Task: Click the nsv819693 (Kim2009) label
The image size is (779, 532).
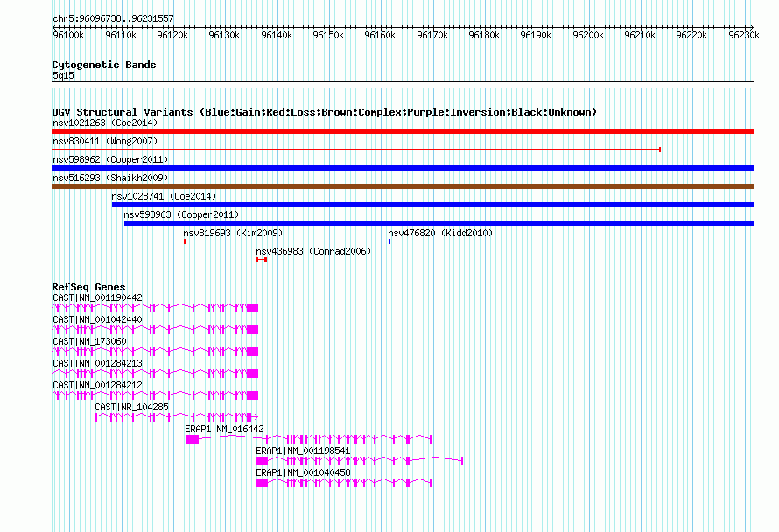Action: tap(233, 233)
